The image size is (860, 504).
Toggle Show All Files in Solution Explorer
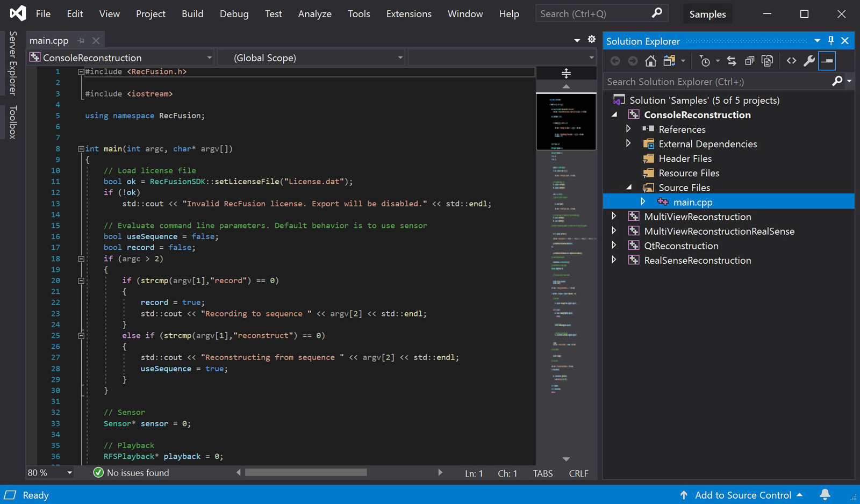coord(767,61)
